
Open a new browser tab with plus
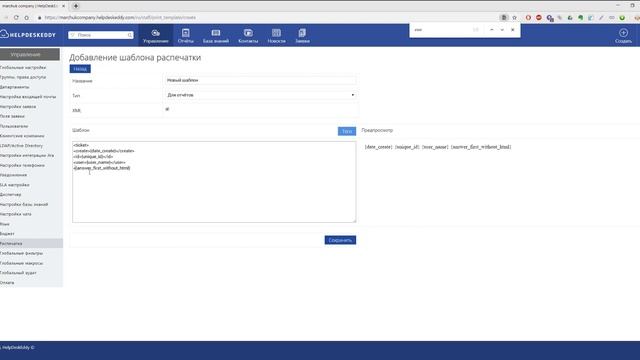[x=76, y=6]
